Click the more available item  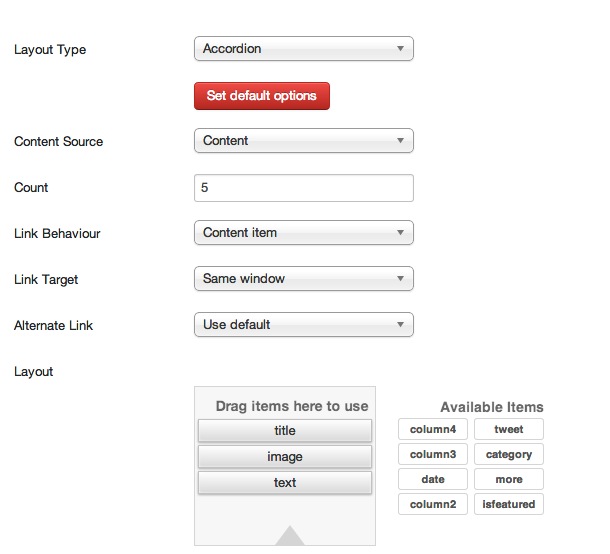pos(508,479)
